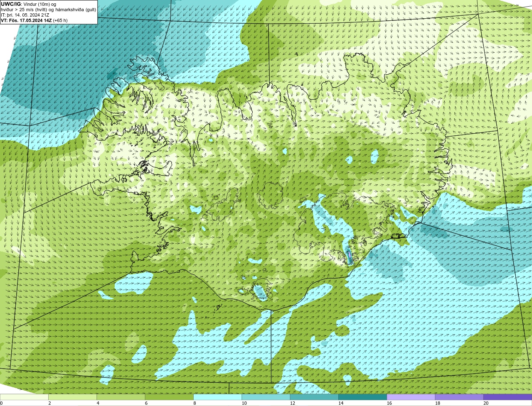
Task: Pick the medium teal 12–14 m/s scale swatch
Action: [314, 397]
